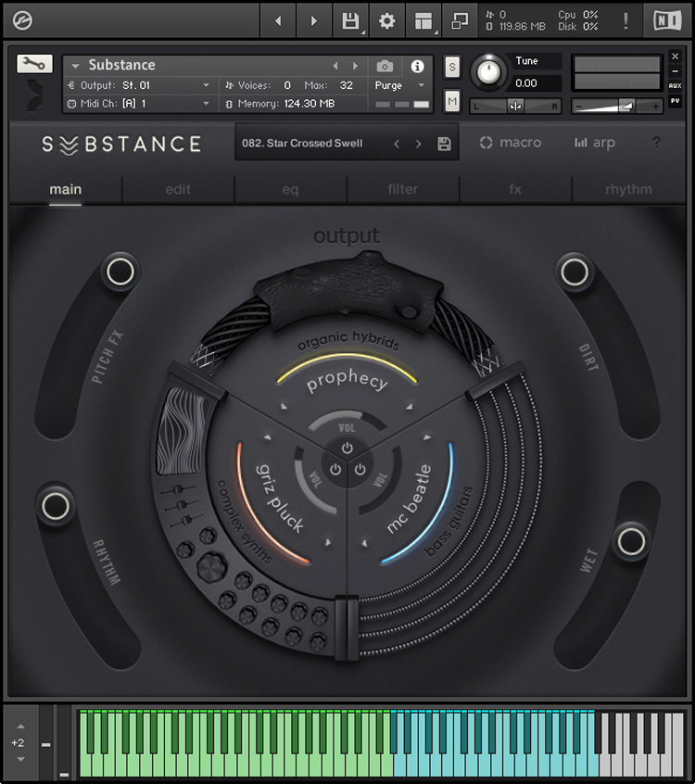Select the mc beatle sound layer
Viewport: 695px width, 784px height.
click(x=409, y=499)
